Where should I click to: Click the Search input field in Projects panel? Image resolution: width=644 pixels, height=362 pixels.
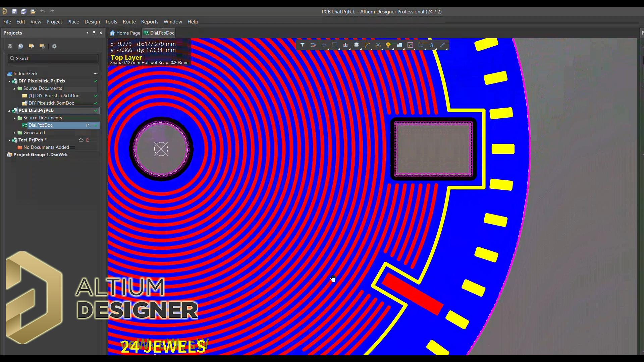coord(53,58)
